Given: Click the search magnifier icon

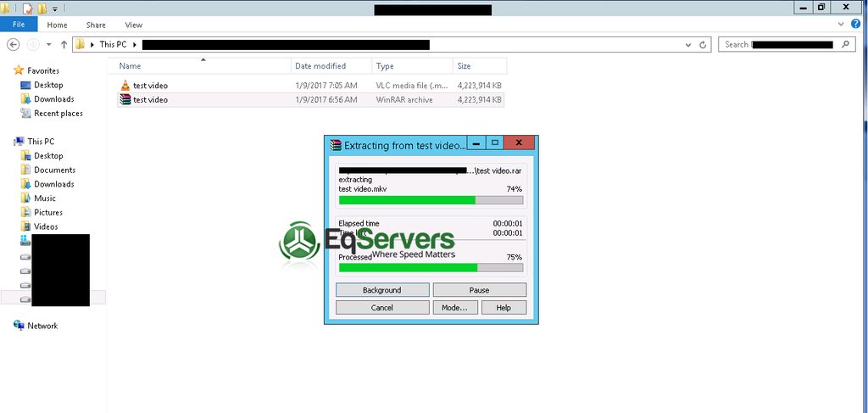Looking at the screenshot, I should pyautogui.click(x=845, y=44).
